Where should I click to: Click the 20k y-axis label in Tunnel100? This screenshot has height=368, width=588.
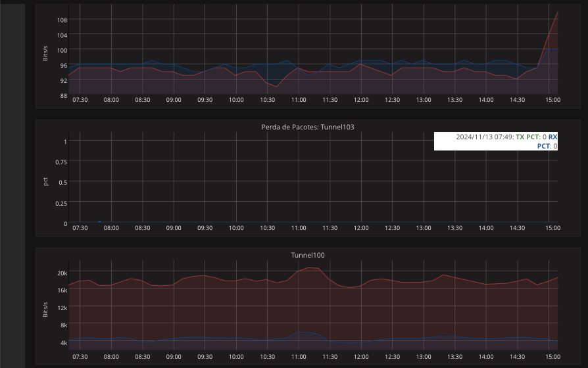coord(62,273)
